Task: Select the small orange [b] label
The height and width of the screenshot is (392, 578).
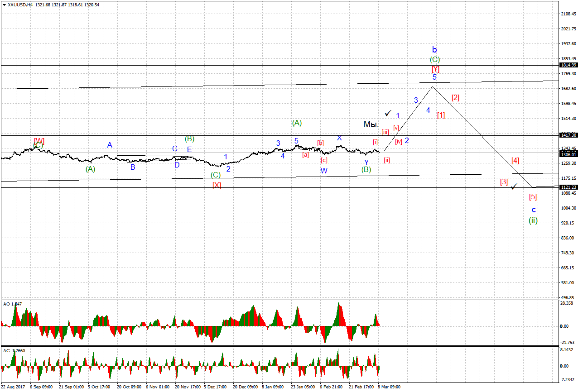Action: [x=320, y=143]
